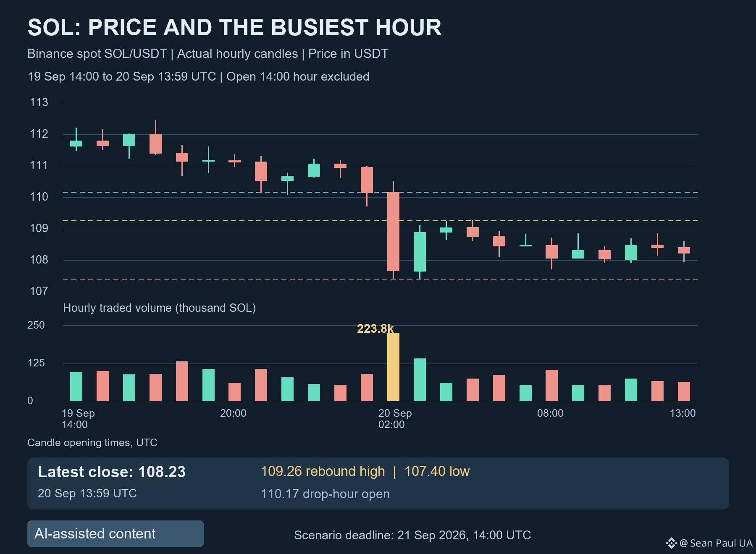Select the yellow 223.8k volume bar
The image size is (756, 554).
coord(393,367)
